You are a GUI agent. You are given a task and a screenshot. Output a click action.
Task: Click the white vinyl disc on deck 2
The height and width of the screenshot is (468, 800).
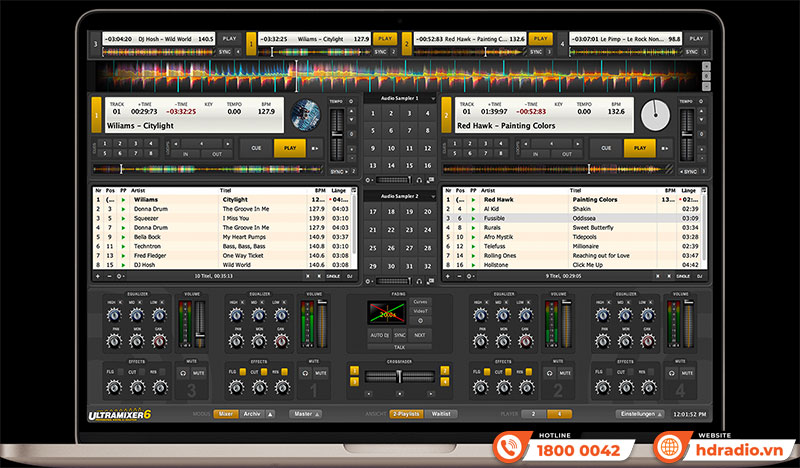tap(654, 115)
